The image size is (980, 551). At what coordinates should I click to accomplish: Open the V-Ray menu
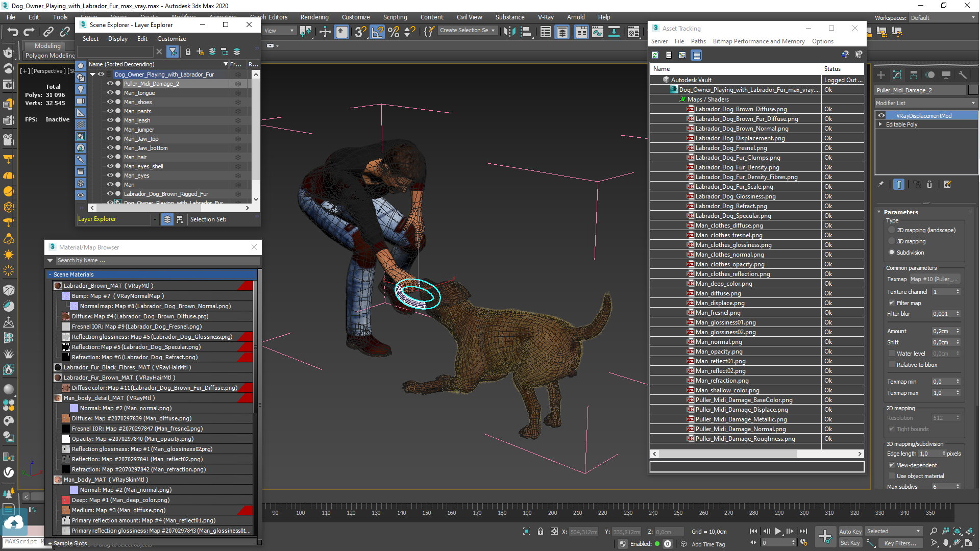click(x=546, y=17)
